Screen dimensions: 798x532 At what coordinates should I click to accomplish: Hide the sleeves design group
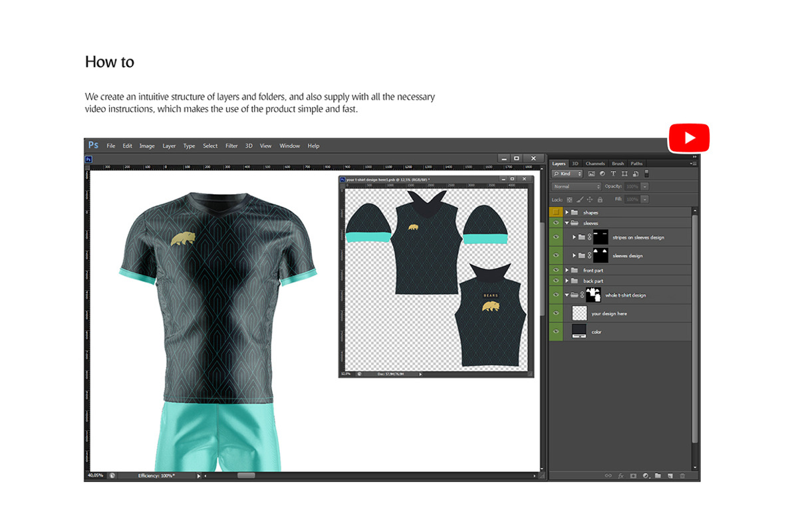pyautogui.click(x=555, y=255)
